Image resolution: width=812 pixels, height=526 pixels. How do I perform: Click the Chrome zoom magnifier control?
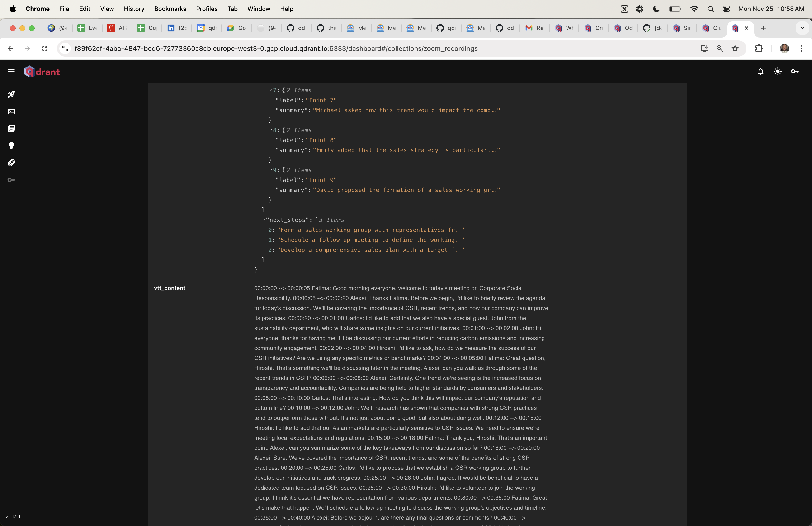(x=720, y=48)
